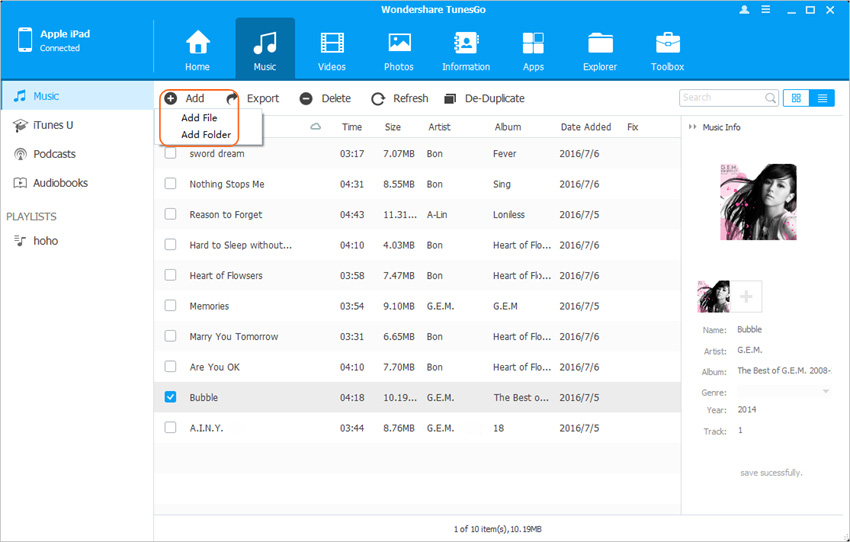850x542 pixels.
Task: Choose Add Folder from the Add menu
Action: pyautogui.click(x=205, y=134)
